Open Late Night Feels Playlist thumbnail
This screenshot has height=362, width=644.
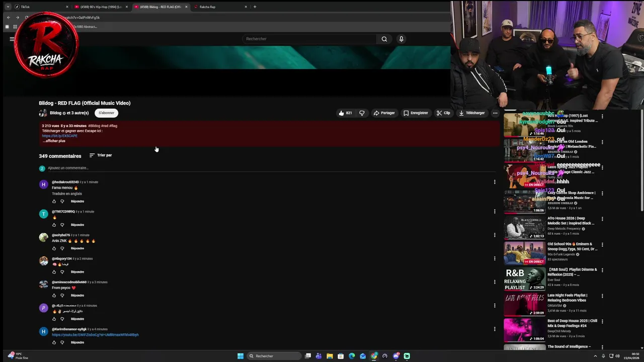tap(525, 305)
